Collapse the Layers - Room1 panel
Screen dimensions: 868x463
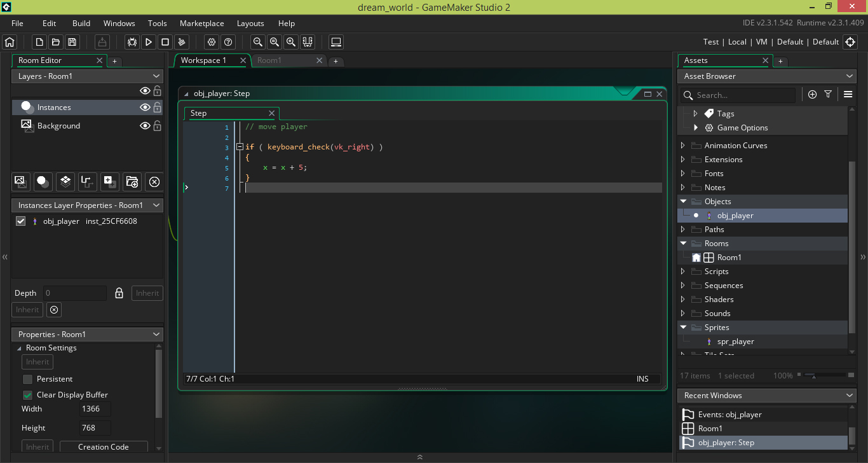click(156, 76)
